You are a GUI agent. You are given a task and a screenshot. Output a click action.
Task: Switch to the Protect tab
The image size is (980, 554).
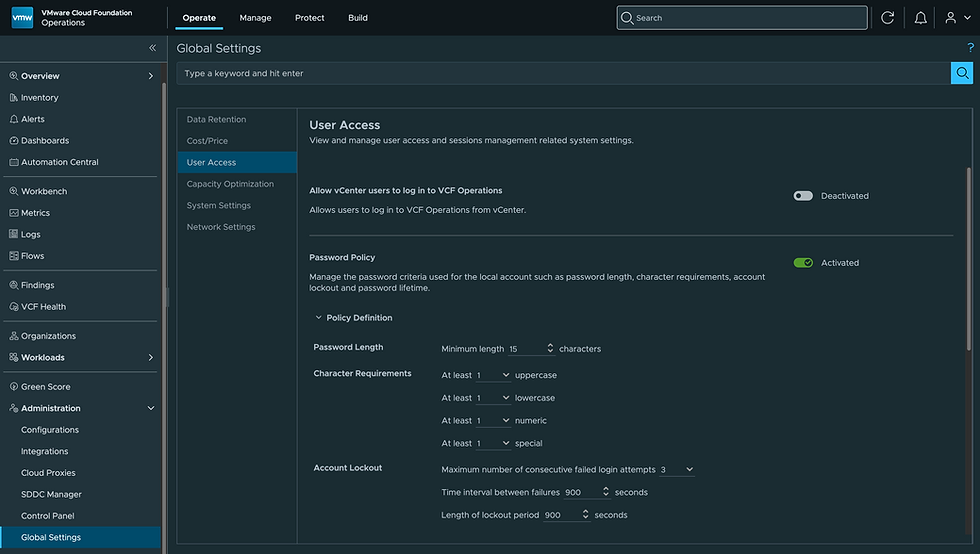click(309, 18)
